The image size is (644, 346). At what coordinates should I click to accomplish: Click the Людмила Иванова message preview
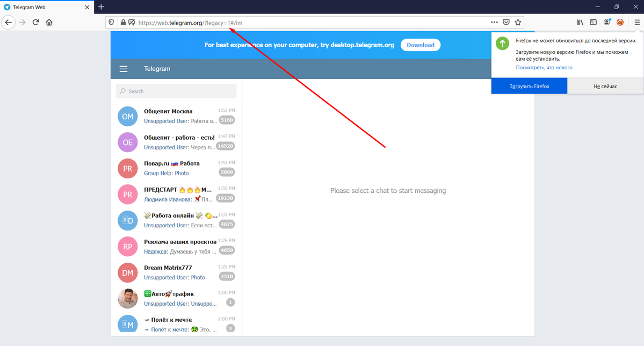pos(178,199)
